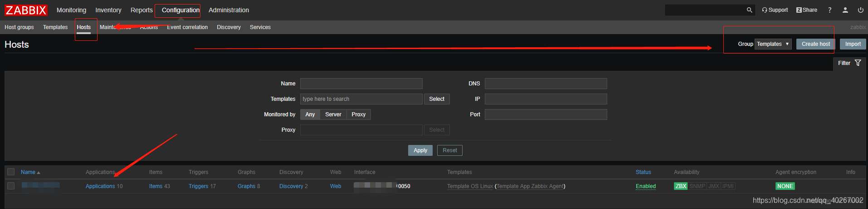The image size is (868, 209).
Task: Open the host's Applications 10 link
Action: point(100,186)
